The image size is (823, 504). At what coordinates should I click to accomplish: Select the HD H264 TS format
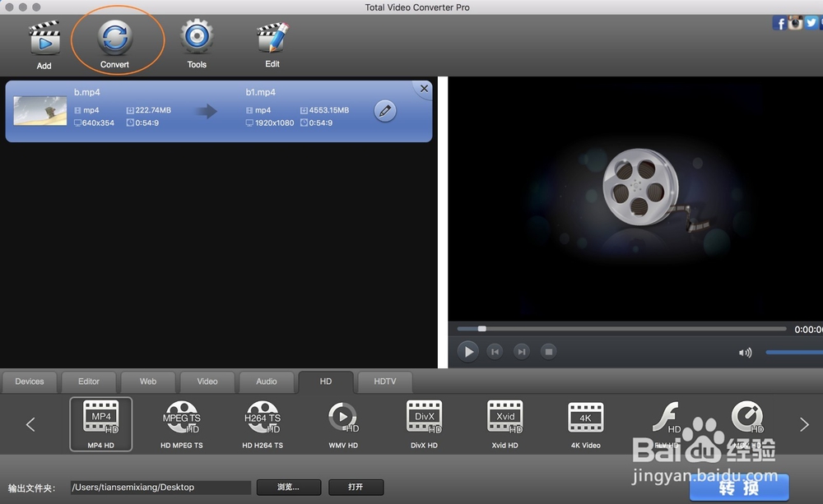pos(263,423)
